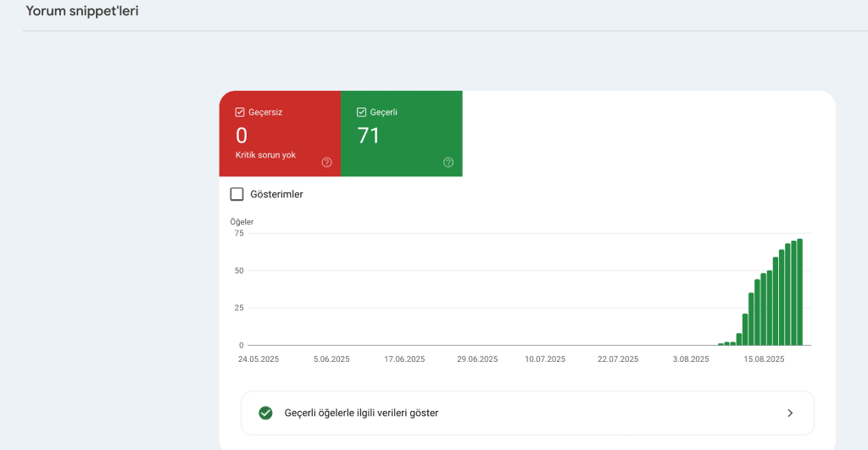Screen dimensions: 868x450
Task: Click the 3.08.2025 date label on the axis
Action: point(691,359)
